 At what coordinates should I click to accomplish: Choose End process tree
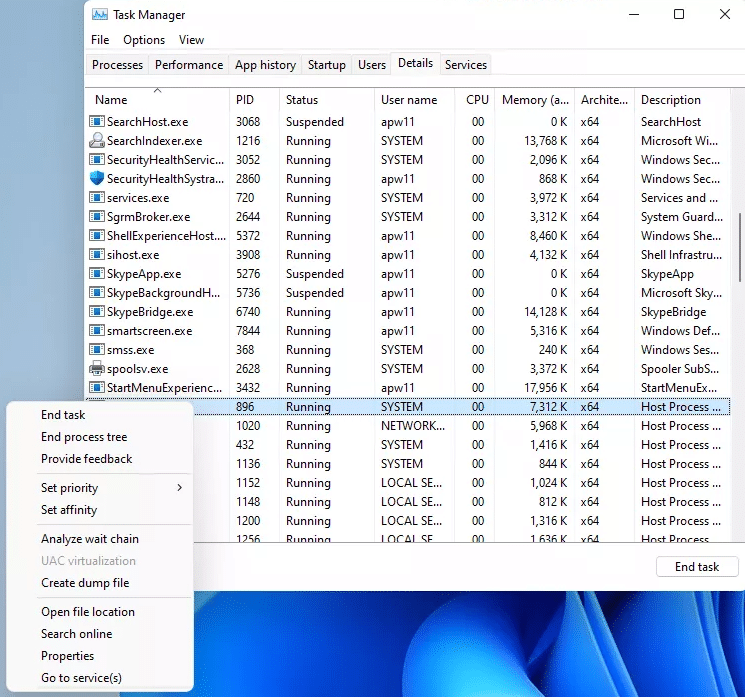[84, 437]
